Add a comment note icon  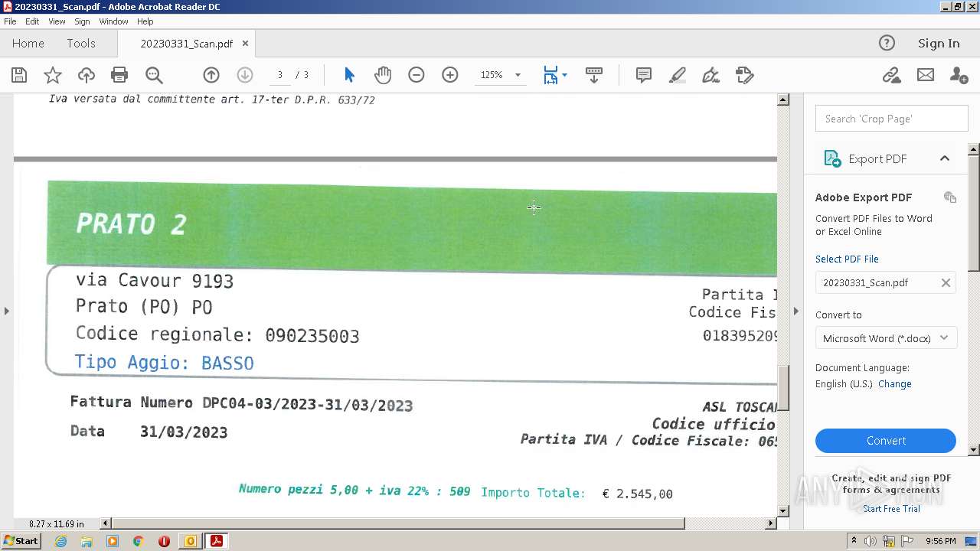coord(644,75)
